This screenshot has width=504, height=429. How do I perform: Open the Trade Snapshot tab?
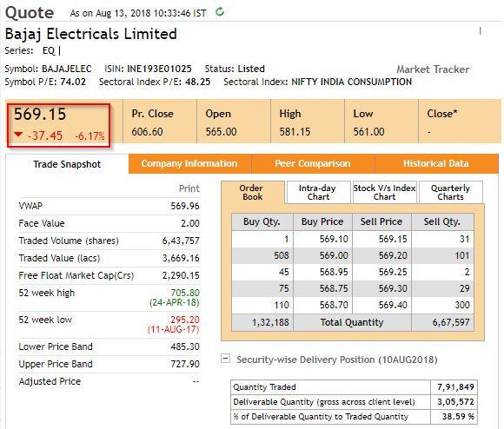(67, 164)
